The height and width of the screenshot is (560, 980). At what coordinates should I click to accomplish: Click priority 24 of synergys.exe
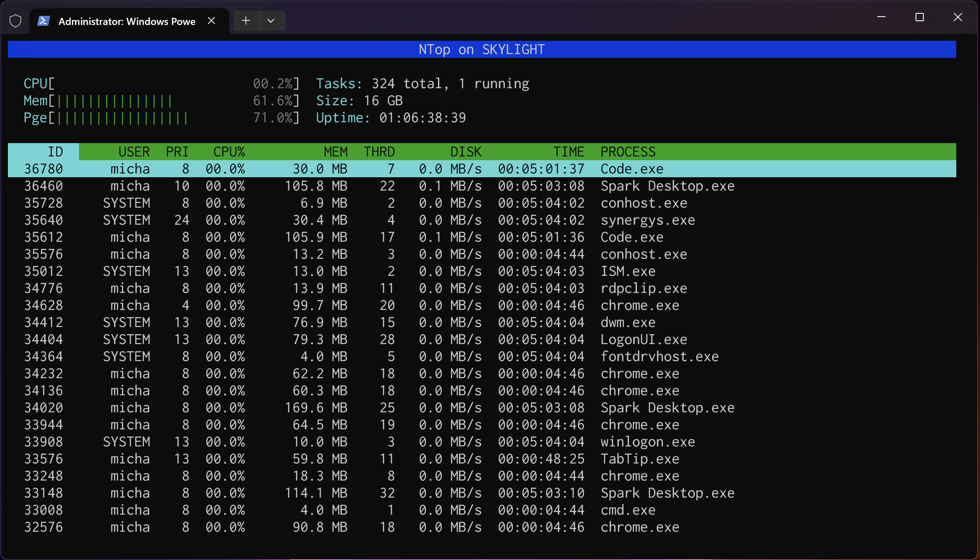181,220
